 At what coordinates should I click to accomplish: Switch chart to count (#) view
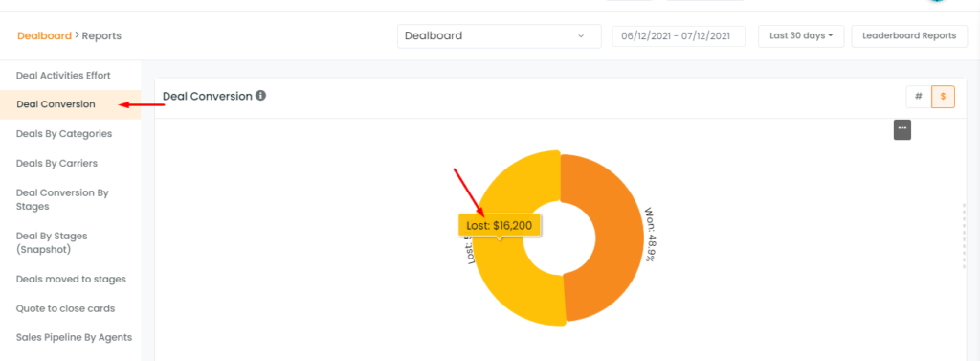click(x=918, y=97)
